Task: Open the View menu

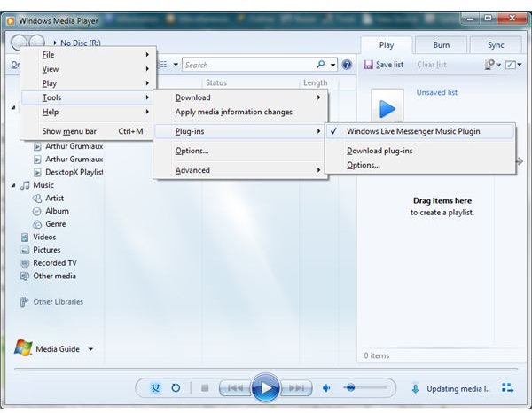Action: click(x=89, y=69)
